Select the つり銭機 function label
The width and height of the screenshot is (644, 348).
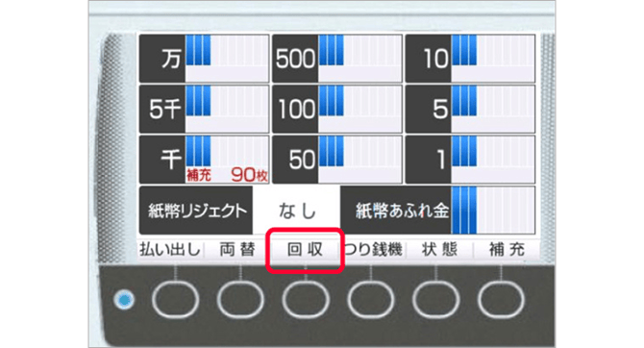click(373, 249)
